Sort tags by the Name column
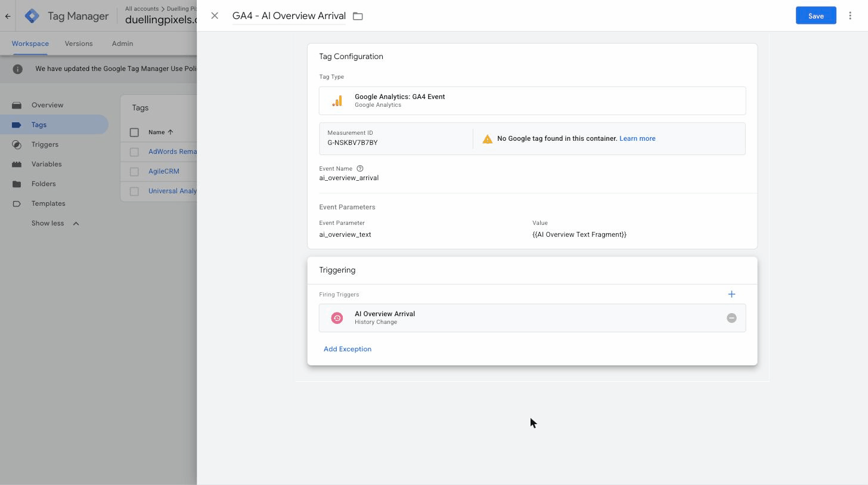 (160, 132)
